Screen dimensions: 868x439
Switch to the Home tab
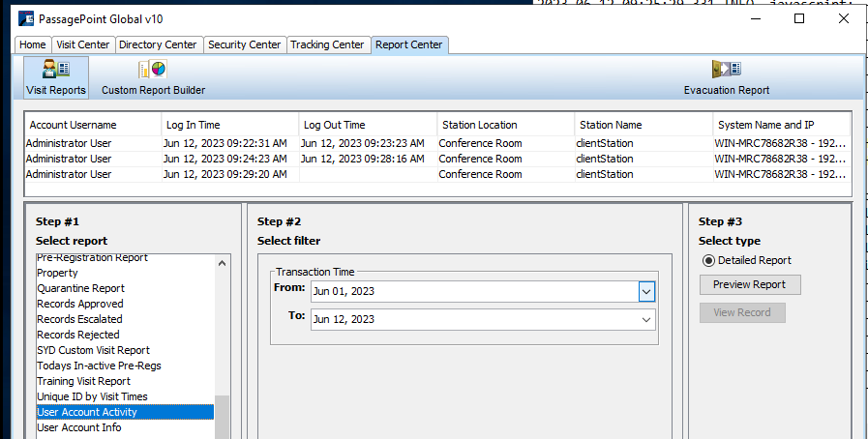click(x=33, y=44)
